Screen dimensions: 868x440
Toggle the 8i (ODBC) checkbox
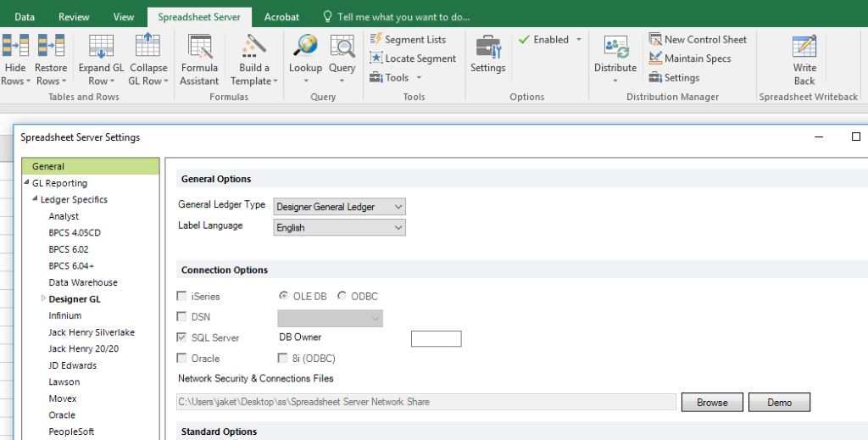tap(282, 358)
